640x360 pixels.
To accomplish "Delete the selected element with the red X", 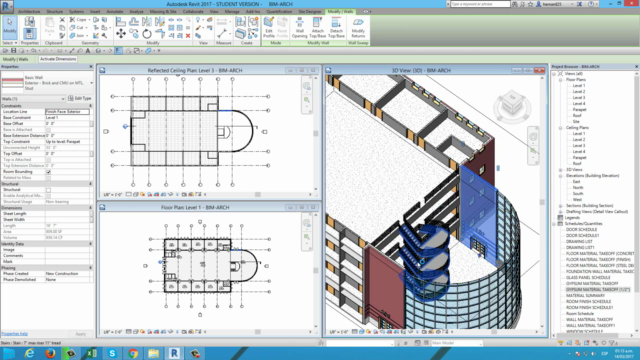I will [x=188, y=36].
